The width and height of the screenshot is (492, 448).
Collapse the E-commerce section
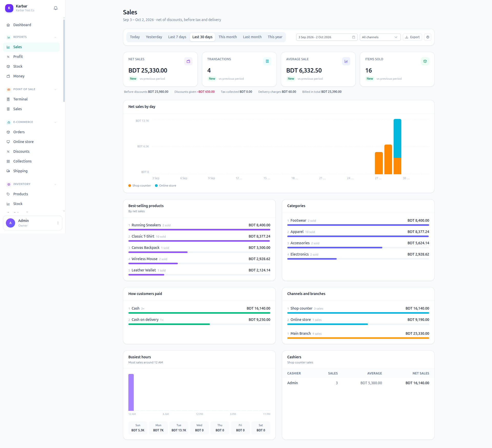[x=55, y=122]
